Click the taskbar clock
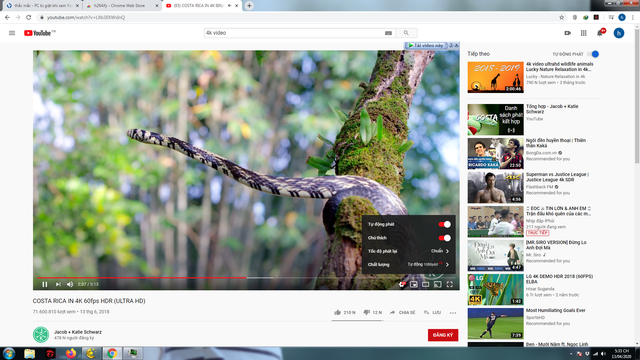This screenshot has width=640, height=360. click(622, 353)
